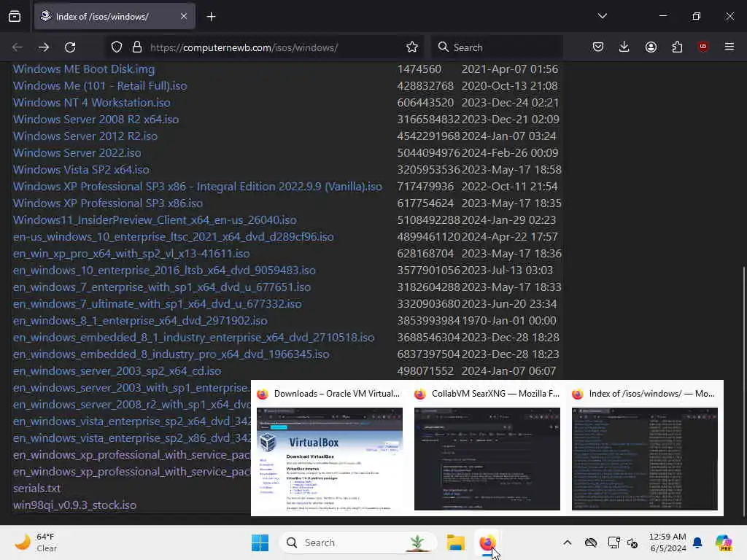Viewport: 747px width, 560px height.
Task: Go forward to next page
Action: (44, 47)
